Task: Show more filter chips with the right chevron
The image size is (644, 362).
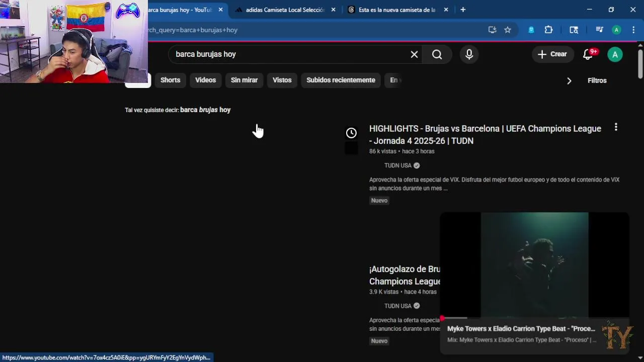Action: (x=569, y=80)
